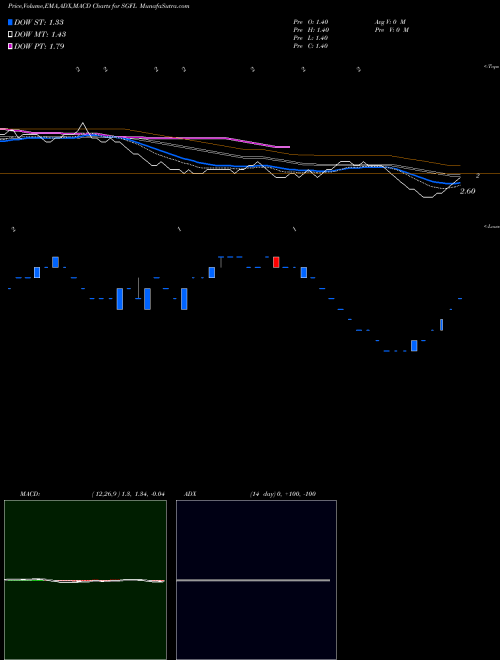Image resolution: width=500 pixels, height=660 pixels.
Task: Click the magenta DOW PT legend swatch
Action: click(x=10, y=46)
